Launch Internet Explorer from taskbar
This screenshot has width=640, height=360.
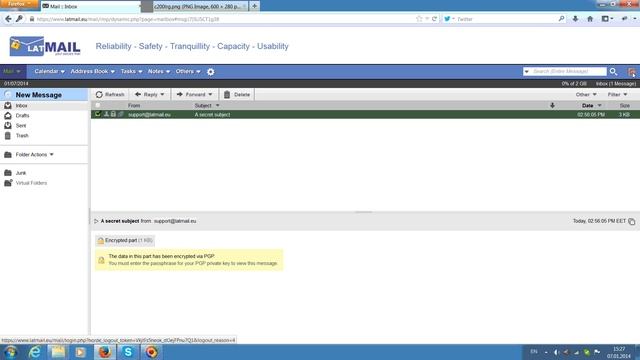pyautogui.click(x=35, y=352)
